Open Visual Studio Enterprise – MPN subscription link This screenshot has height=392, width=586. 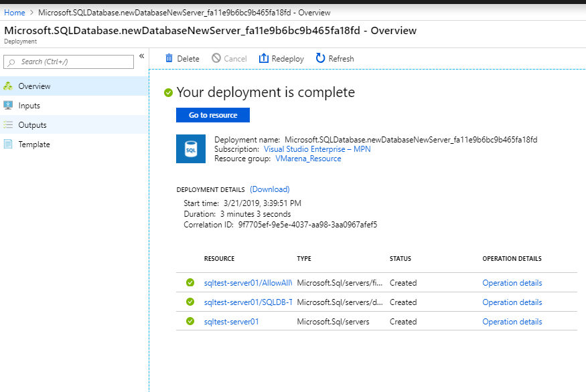click(317, 149)
